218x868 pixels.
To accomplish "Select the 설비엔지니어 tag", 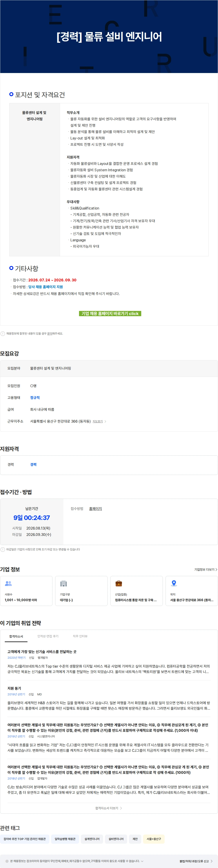I will click(x=116, y=839).
